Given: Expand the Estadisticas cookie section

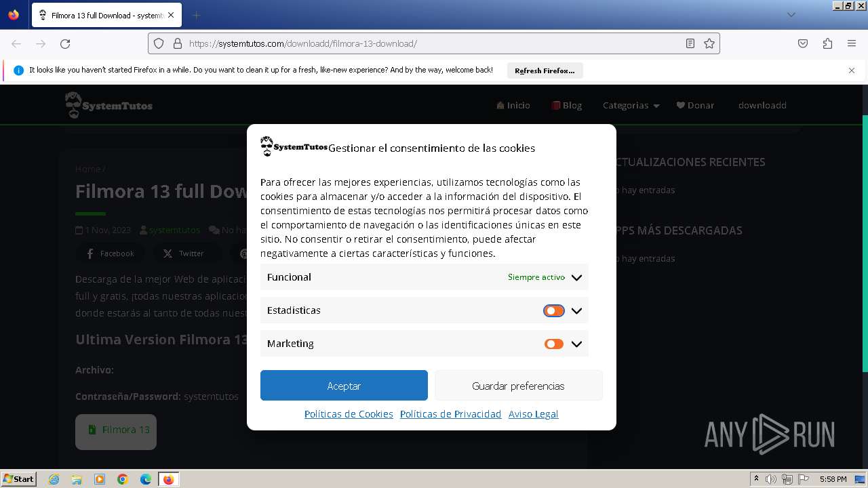Looking at the screenshot, I should tap(576, 310).
